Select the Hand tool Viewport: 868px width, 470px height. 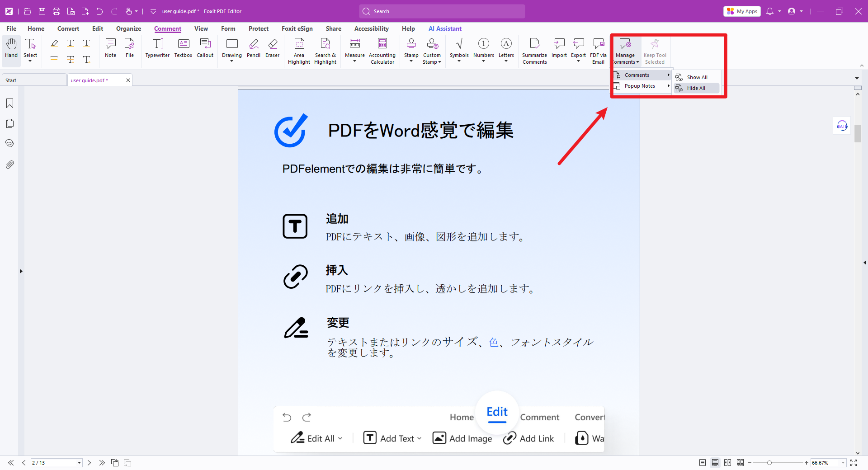tap(11, 48)
